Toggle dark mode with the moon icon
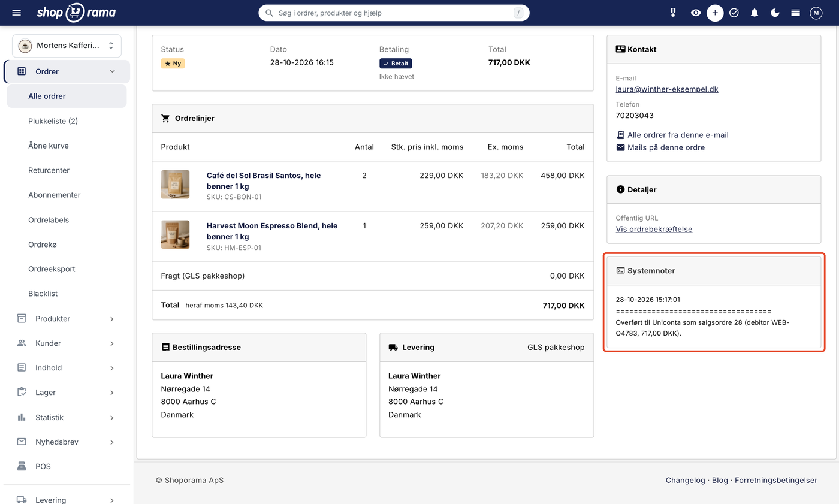The image size is (839, 504). point(775,13)
